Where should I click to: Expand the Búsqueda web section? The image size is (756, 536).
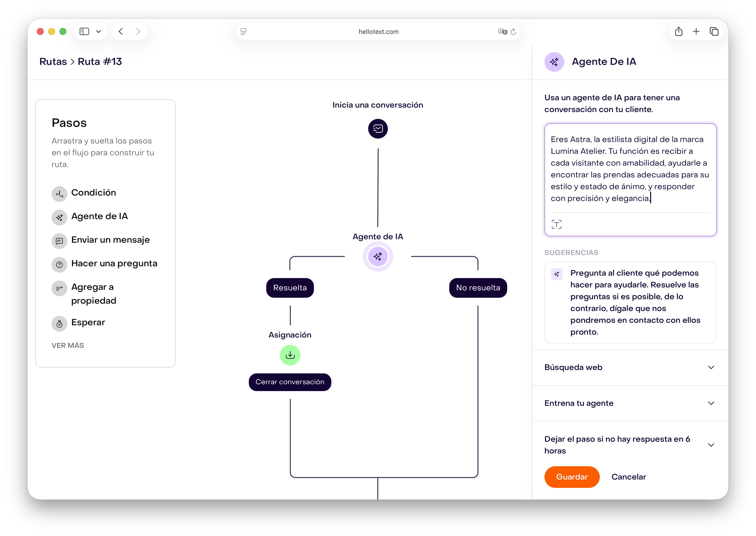711,367
